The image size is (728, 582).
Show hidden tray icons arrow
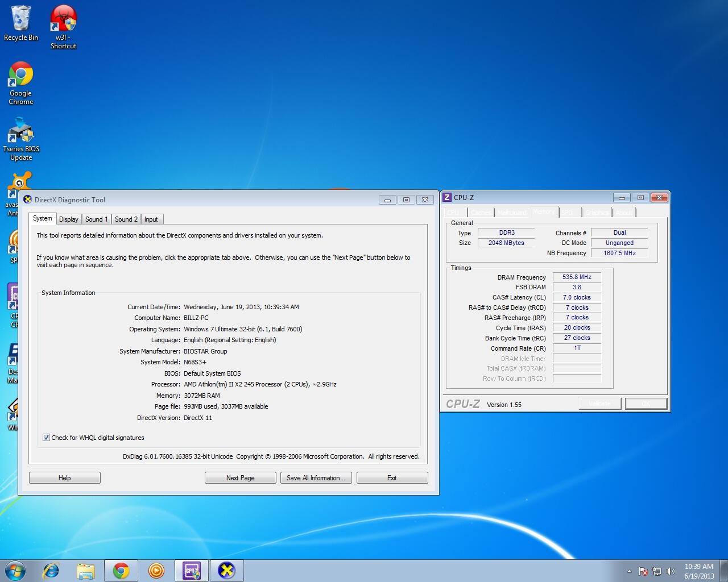[629, 571]
